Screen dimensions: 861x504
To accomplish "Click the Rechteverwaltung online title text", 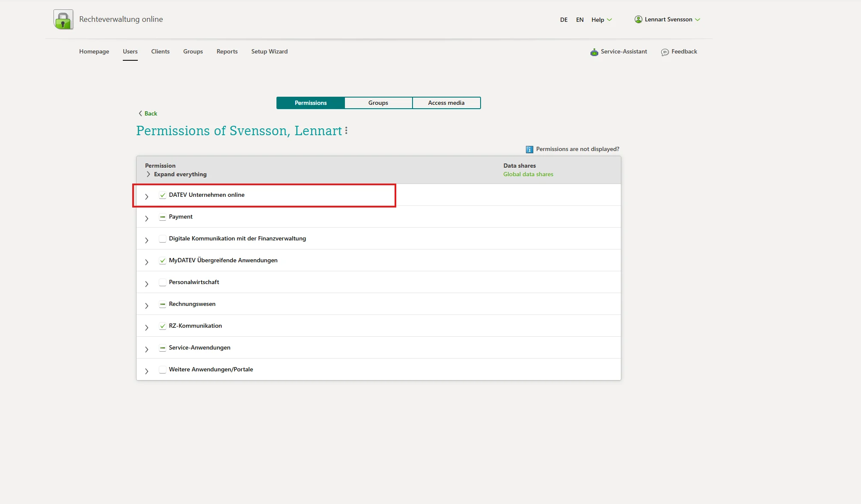I will click(x=121, y=19).
